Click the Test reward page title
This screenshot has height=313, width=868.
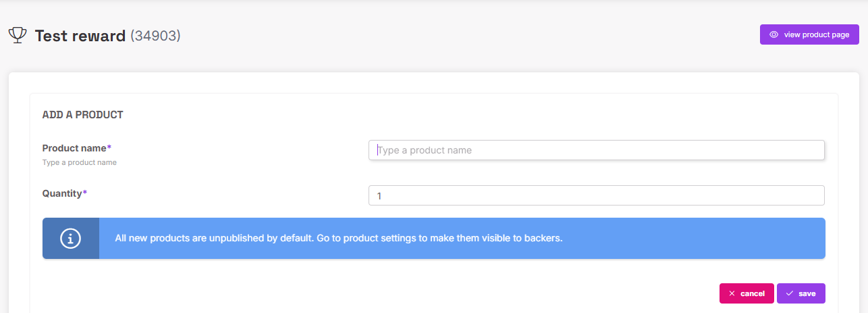pyautogui.click(x=80, y=36)
